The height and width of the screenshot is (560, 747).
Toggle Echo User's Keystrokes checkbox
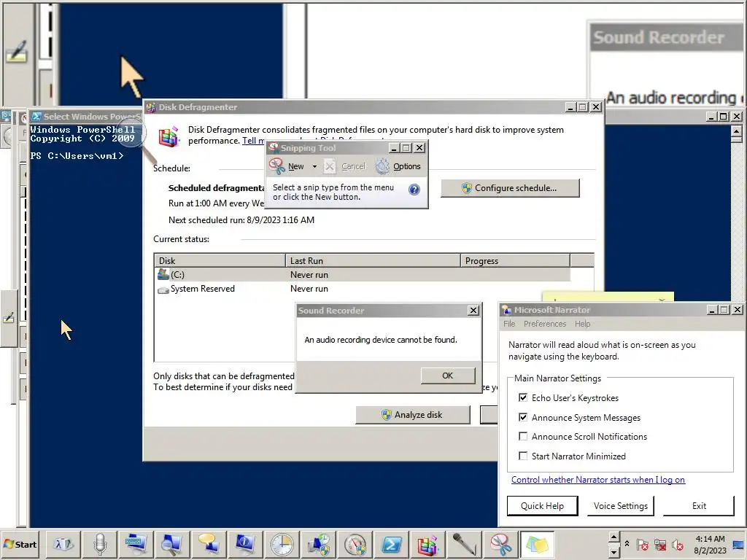pos(523,397)
